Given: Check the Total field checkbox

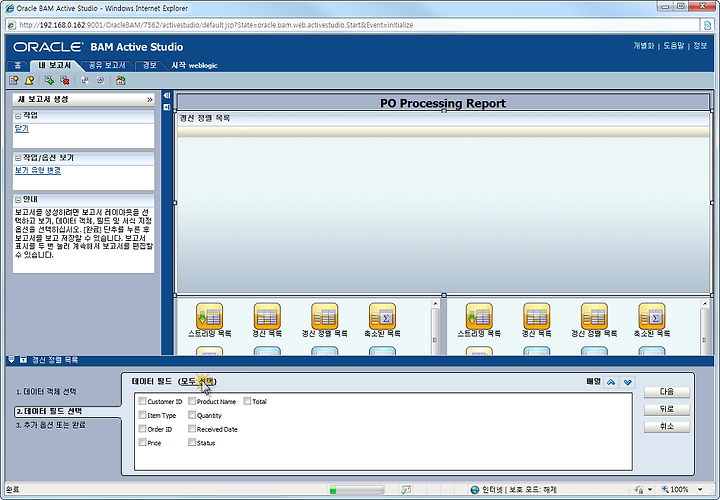Looking at the screenshot, I should tap(247, 401).
